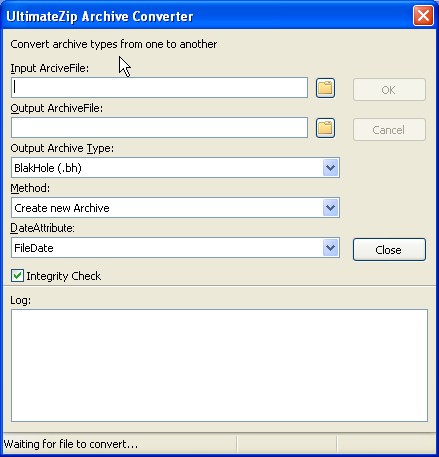Uncheck the Integrity Check checkbox
The height and width of the screenshot is (457, 439).
pyautogui.click(x=17, y=276)
